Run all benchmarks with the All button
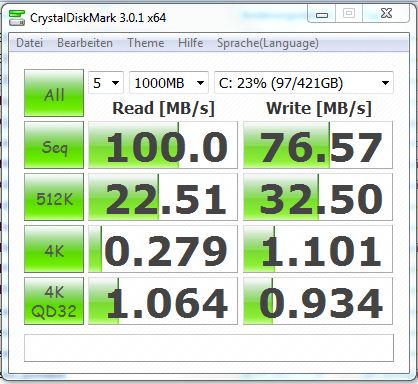This screenshot has width=418, height=384. (54, 93)
